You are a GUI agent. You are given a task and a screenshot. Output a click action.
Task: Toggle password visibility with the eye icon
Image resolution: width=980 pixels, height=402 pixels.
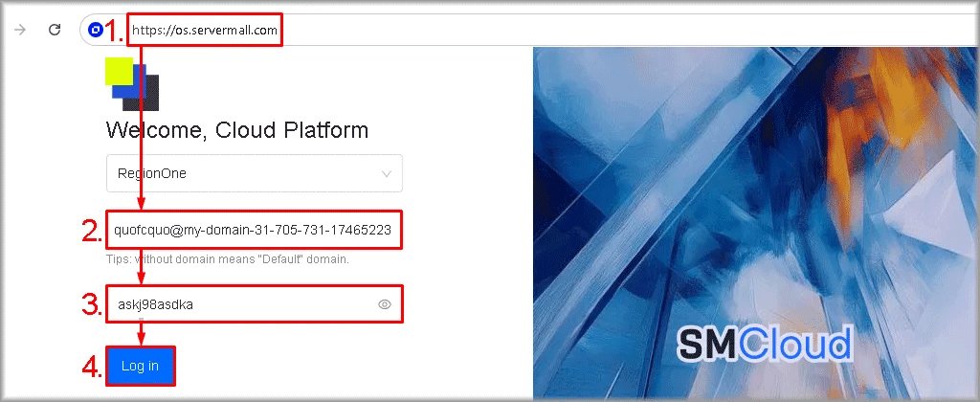(385, 304)
